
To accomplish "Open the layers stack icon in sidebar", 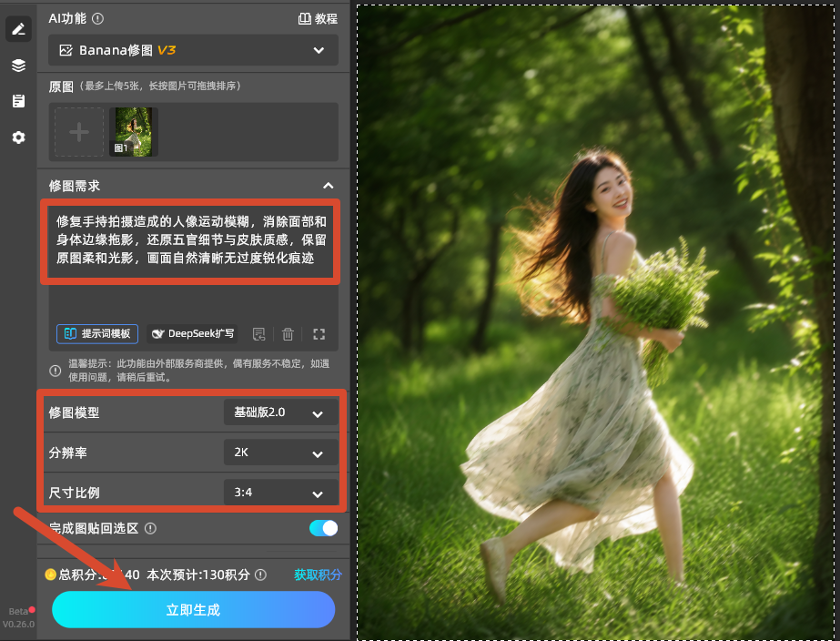I will [19, 66].
